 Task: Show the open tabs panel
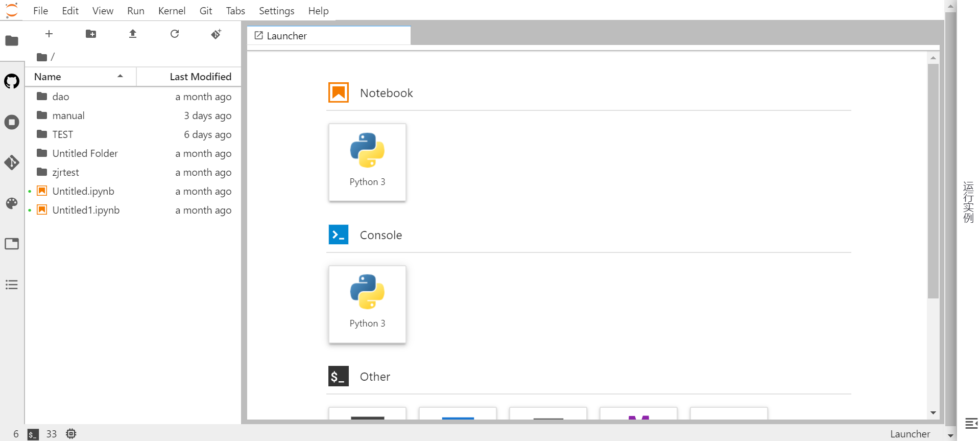click(x=12, y=244)
